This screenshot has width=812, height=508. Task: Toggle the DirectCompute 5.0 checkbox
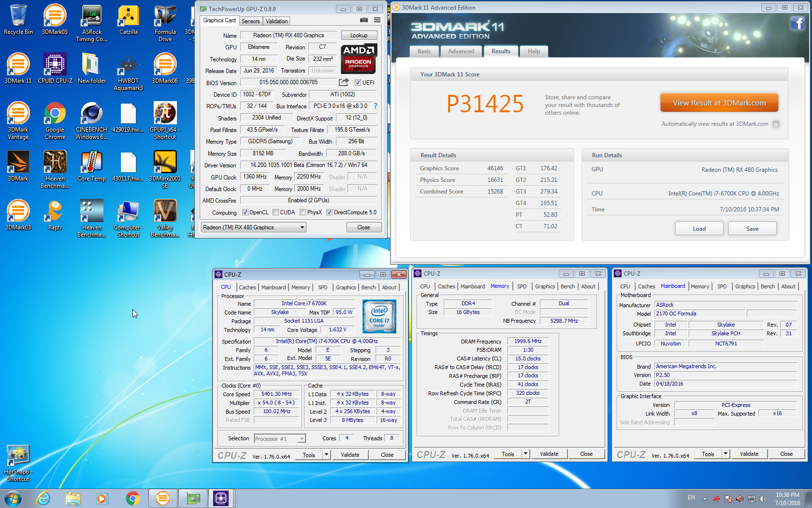coord(329,212)
